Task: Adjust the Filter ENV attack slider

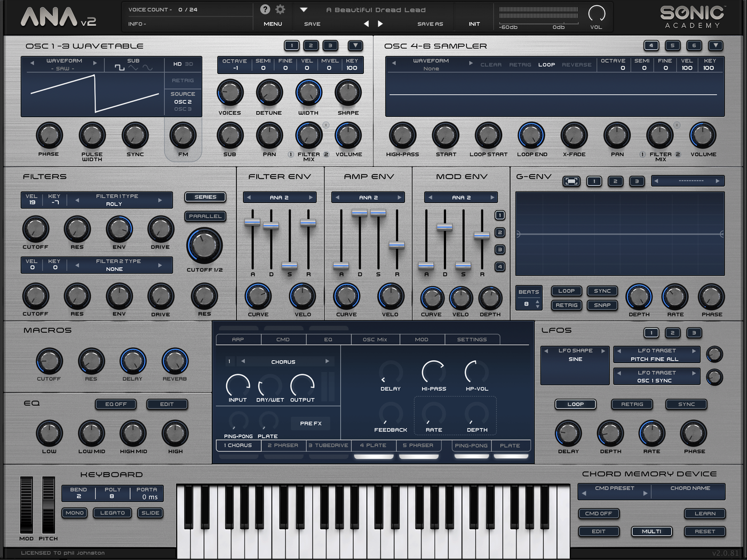Action: tap(252, 222)
